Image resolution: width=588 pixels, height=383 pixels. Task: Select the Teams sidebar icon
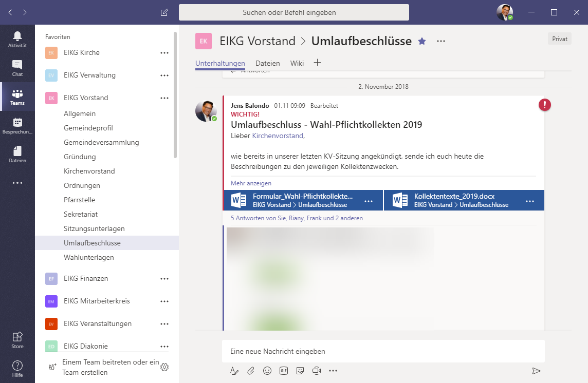[x=17, y=97]
